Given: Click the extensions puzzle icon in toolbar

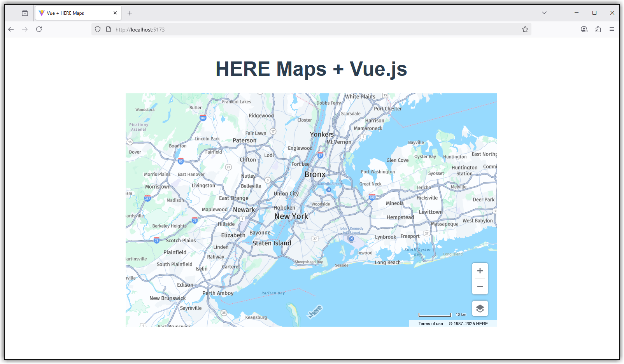Looking at the screenshot, I should pyautogui.click(x=598, y=29).
